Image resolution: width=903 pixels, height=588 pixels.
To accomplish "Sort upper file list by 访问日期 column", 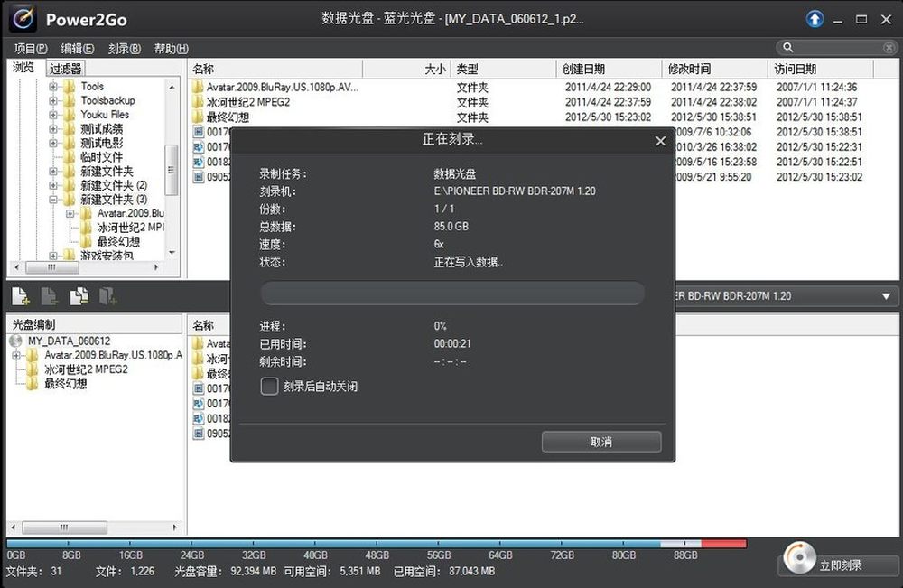I will pyautogui.click(x=821, y=70).
